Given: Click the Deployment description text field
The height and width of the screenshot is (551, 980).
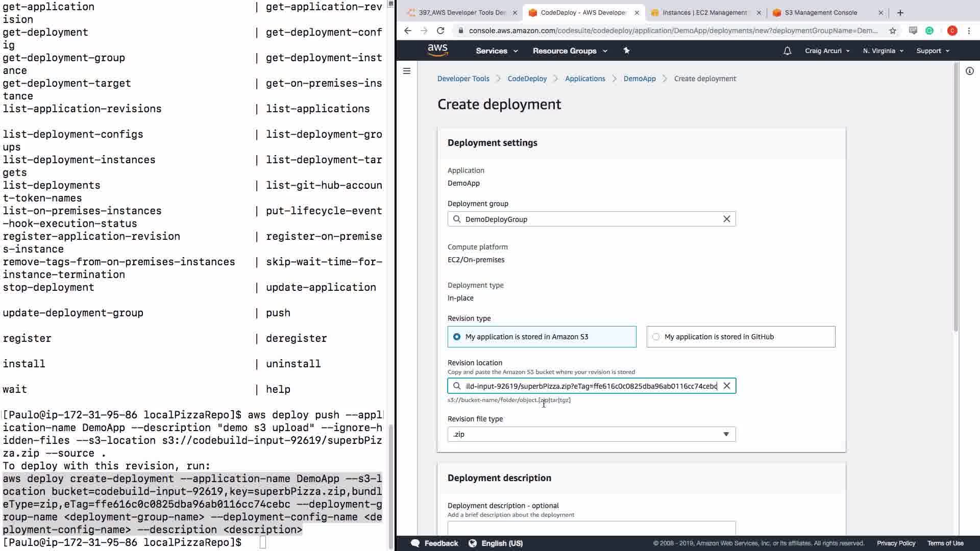Looking at the screenshot, I should click(591, 528).
